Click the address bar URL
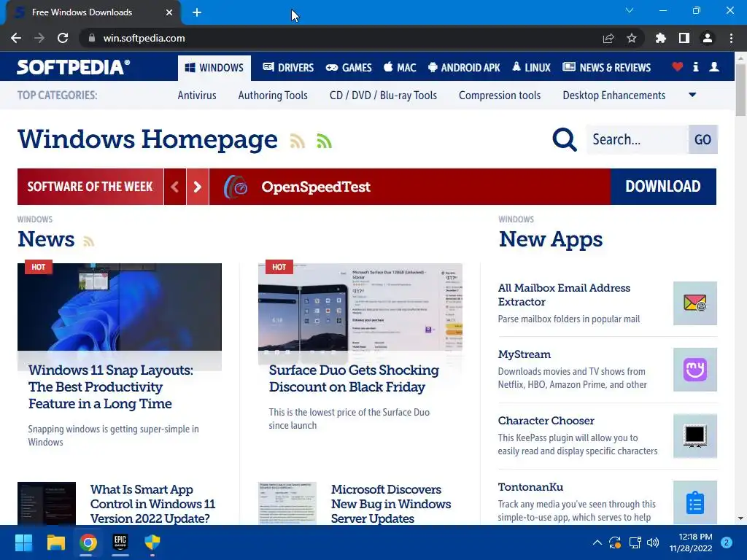The width and height of the screenshot is (747, 560). point(144,38)
